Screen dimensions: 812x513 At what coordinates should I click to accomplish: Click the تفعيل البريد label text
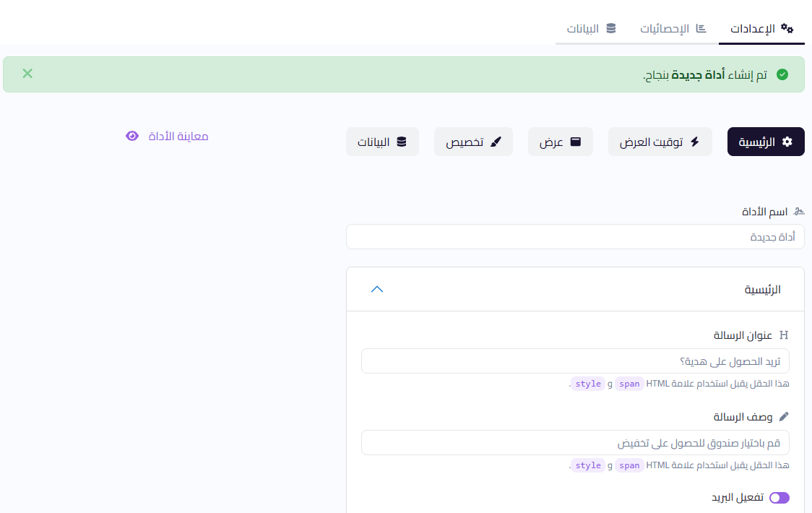pos(738,497)
